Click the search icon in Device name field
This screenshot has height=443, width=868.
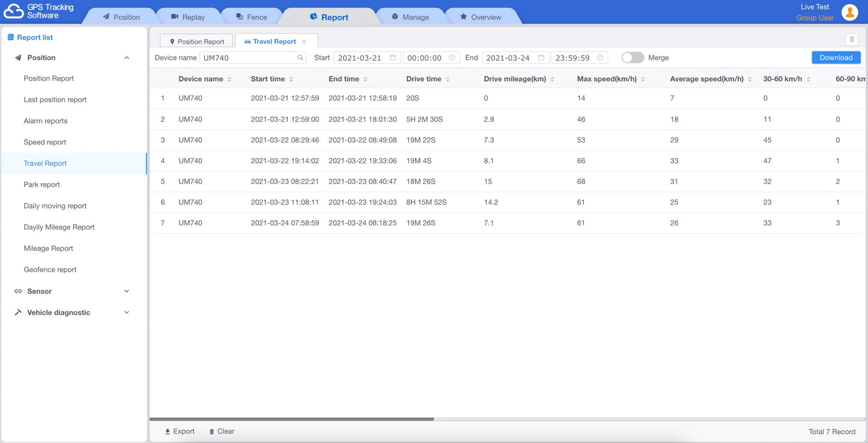pyautogui.click(x=300, y=57)
